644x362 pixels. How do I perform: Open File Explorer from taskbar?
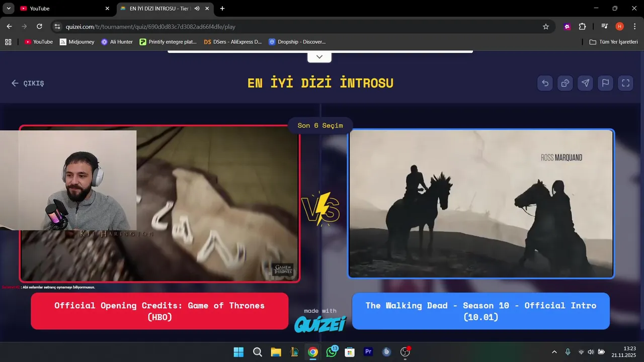[x=276, y=352]
